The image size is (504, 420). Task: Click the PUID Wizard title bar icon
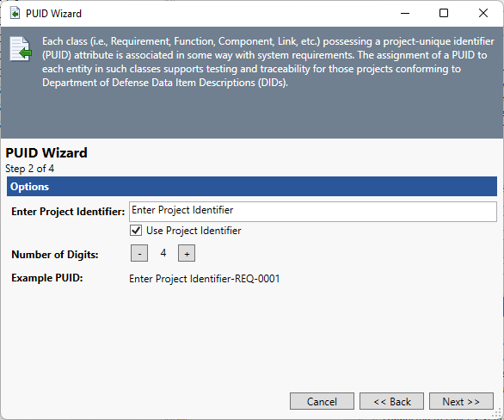(15, 14)
